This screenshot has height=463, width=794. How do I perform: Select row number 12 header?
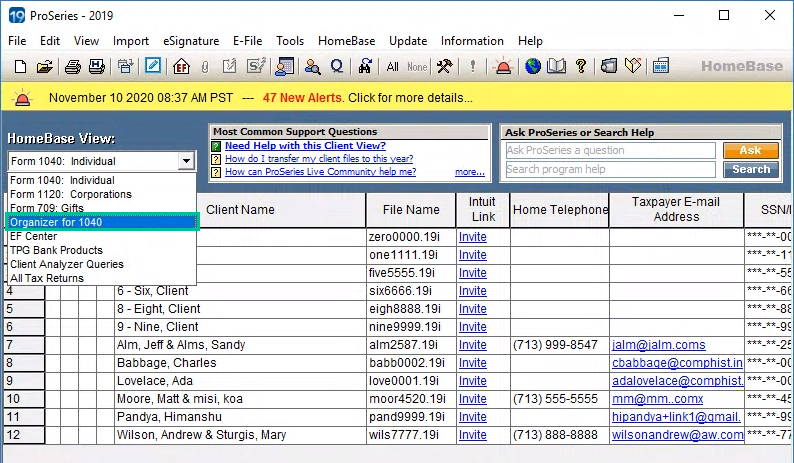pos(24,435)
